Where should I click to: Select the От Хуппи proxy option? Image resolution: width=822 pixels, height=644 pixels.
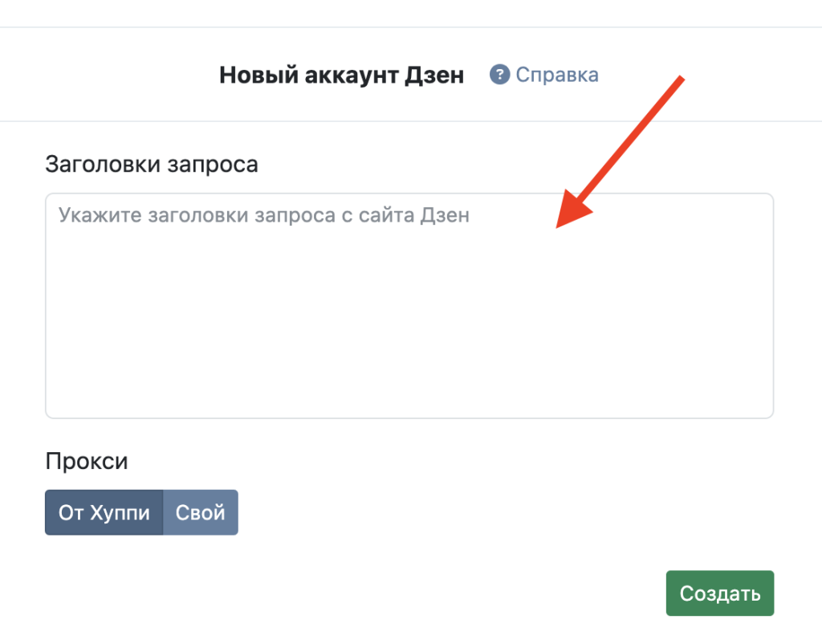point(104,512)
